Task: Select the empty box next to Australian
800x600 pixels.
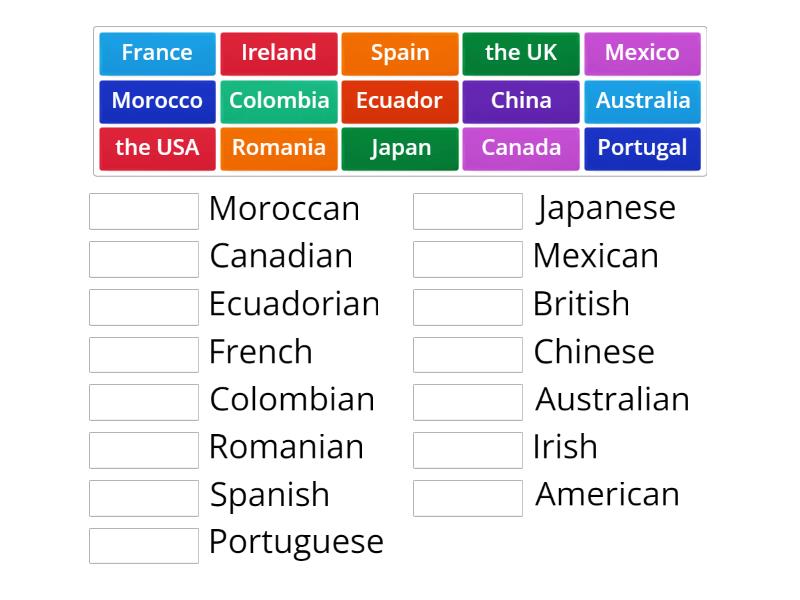Action: [x=467, y=402]
